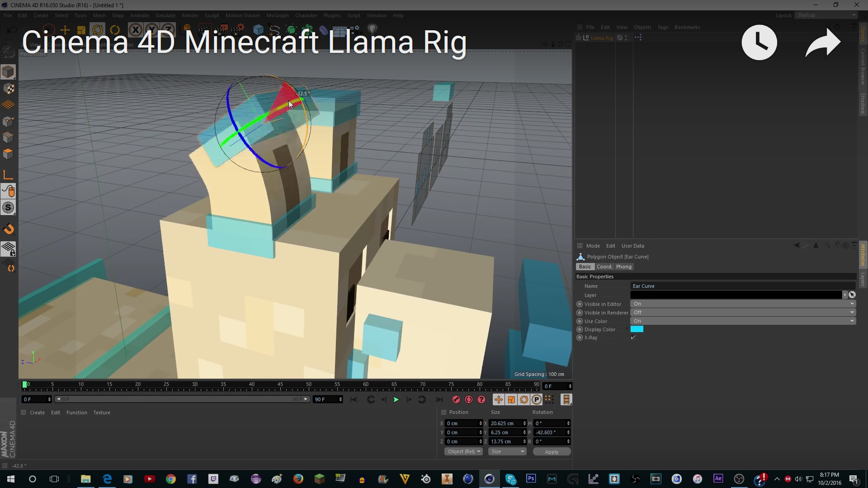Click the Name field containing Ear Curve
Screen dimensions: 868x488
pos(743,286)
